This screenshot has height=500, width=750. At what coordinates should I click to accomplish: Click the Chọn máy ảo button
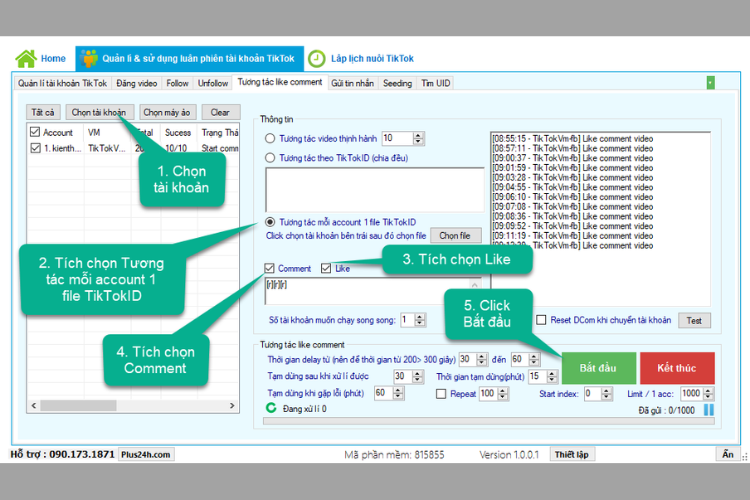pyautogui.click(x=167, y=112)
